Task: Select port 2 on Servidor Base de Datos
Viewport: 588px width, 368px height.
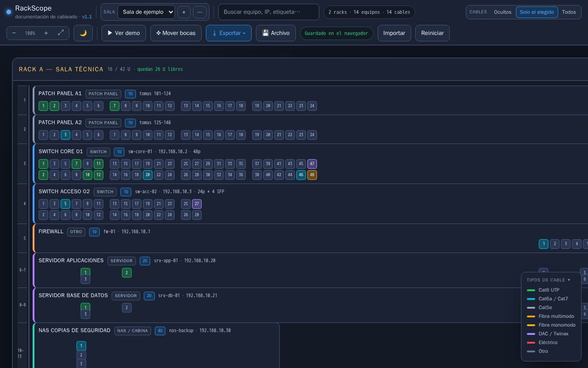Action: tap(127, 308)
